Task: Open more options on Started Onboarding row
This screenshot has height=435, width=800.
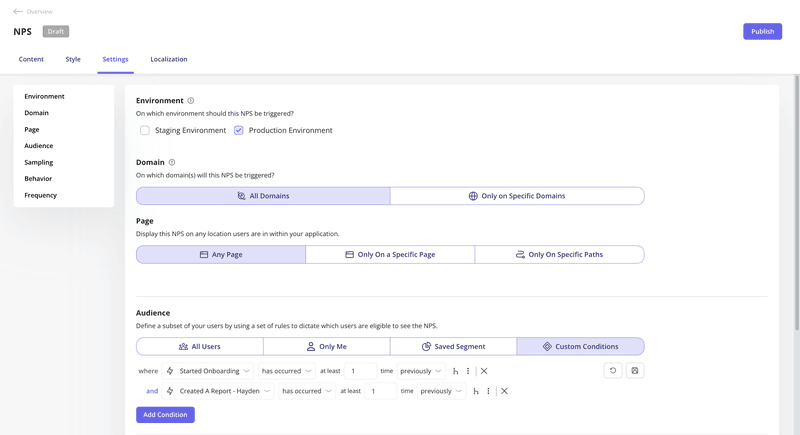Action: [468, 371]
